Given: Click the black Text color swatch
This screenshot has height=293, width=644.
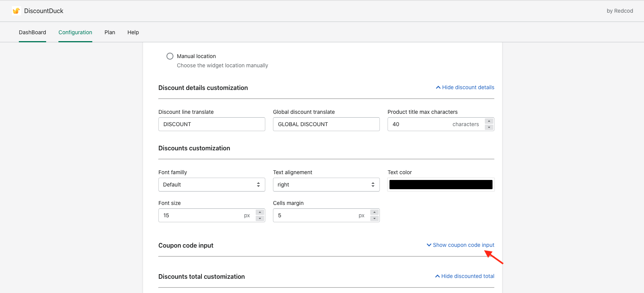Looking at the screenshot, I should pyautogui.click(x=441, y=185).
